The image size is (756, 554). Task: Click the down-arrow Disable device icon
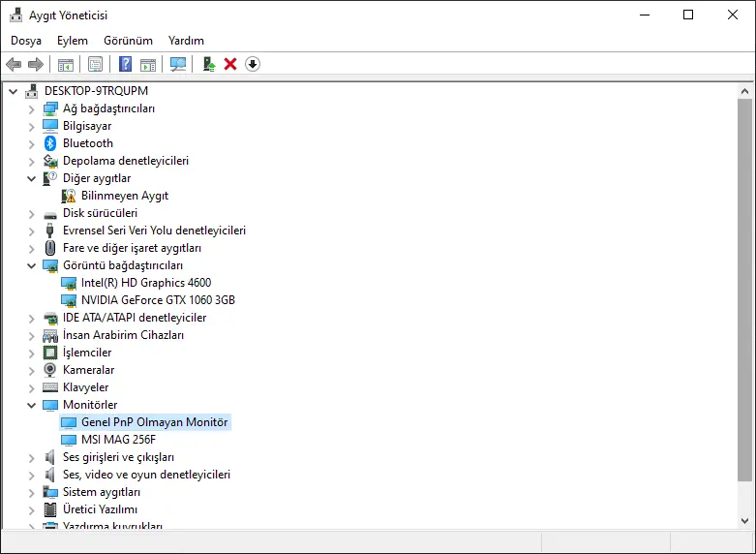coord(253,64)
